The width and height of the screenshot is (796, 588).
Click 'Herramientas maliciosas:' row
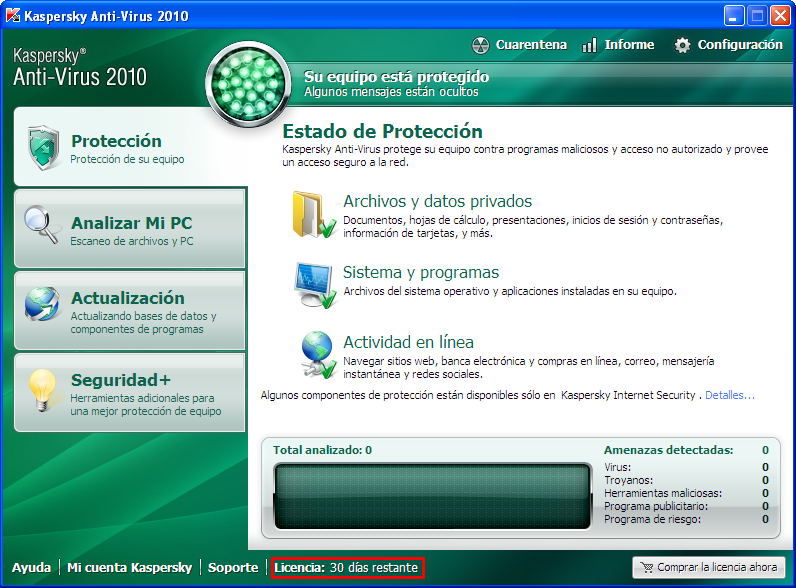(686, 493)
